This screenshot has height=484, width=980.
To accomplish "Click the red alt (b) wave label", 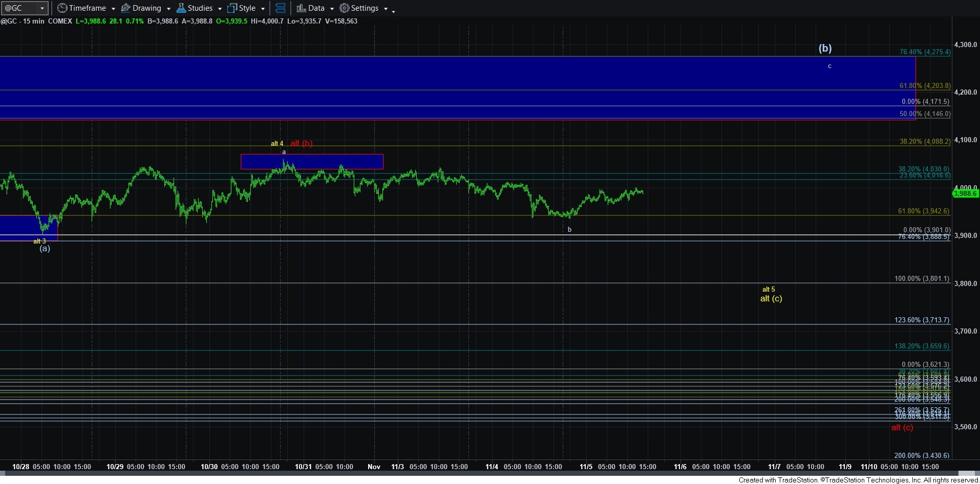I will [x=301, y=143].
